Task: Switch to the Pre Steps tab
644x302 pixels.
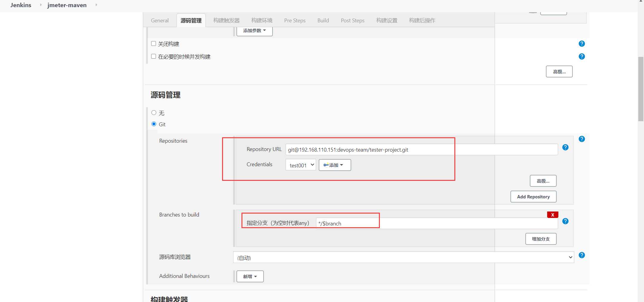Action: click(x=295, y=21)
